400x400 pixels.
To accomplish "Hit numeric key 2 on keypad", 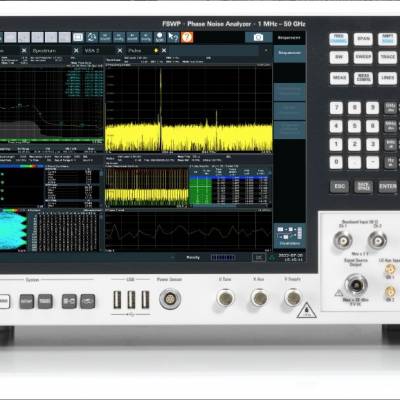I will click(x=354, y=144).
